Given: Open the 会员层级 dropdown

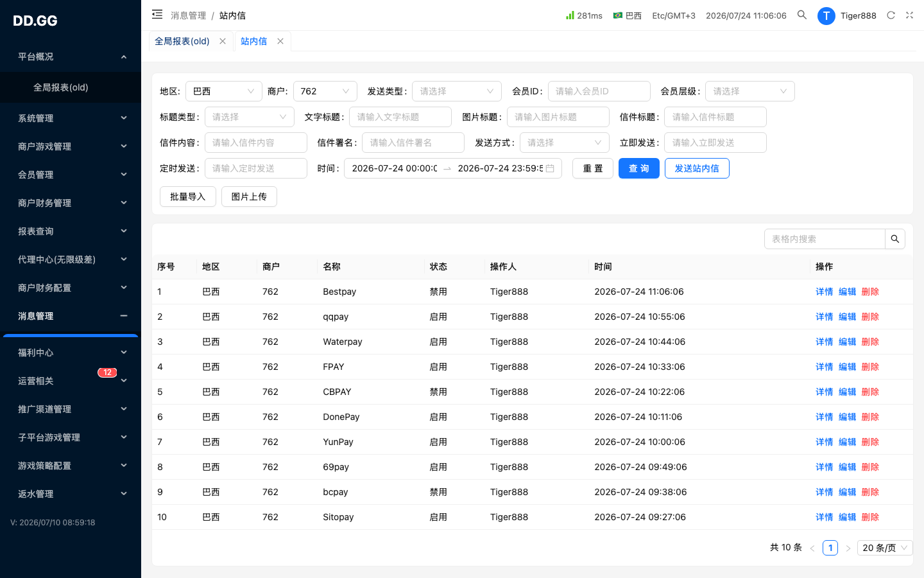Looking at the screenshot, I should tap(750, 91).
